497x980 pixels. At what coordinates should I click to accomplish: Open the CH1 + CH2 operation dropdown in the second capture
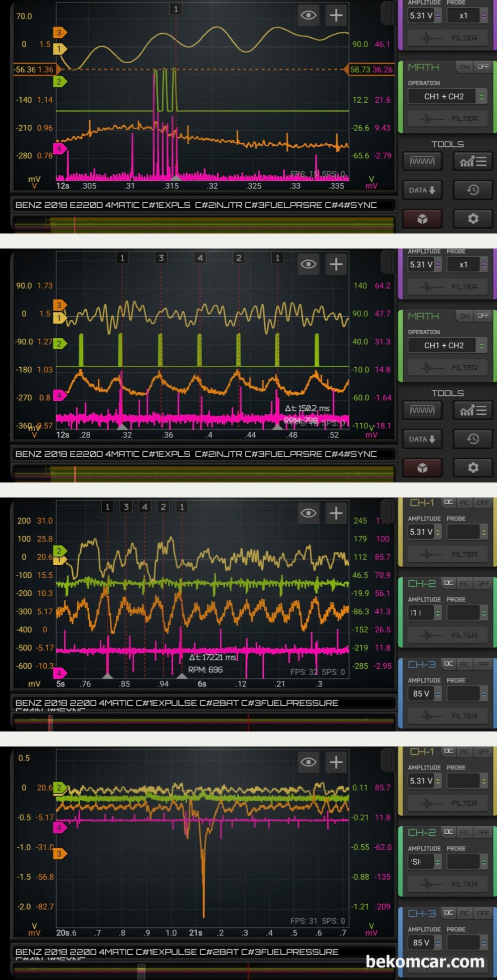(x=447, y=345)
